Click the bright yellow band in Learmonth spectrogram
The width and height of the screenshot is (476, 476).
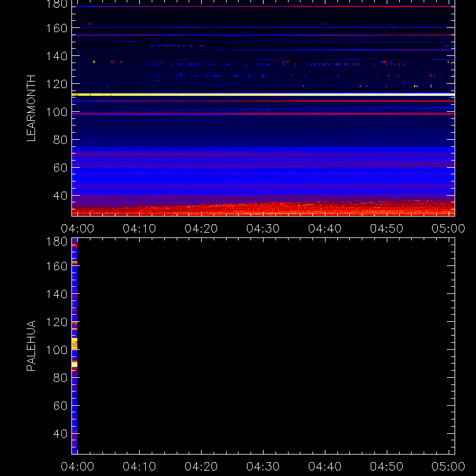click(263, 95)
